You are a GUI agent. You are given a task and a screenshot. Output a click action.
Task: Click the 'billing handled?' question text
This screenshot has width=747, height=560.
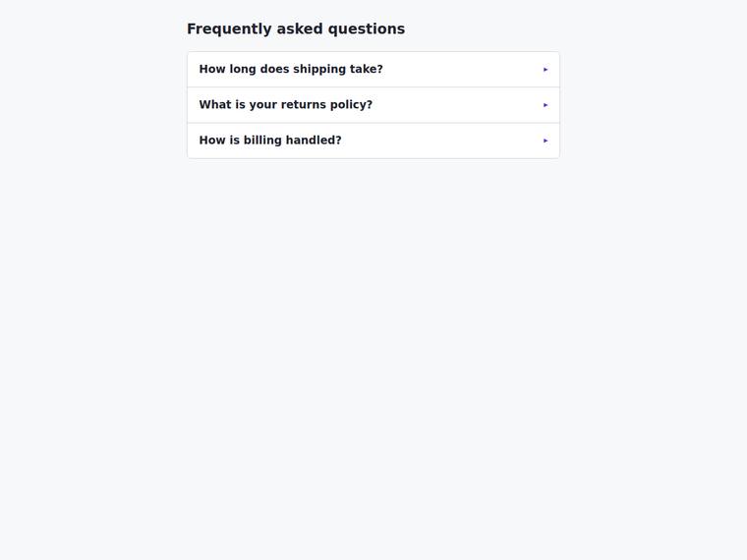pyautogui.click(x=293, y=140)
